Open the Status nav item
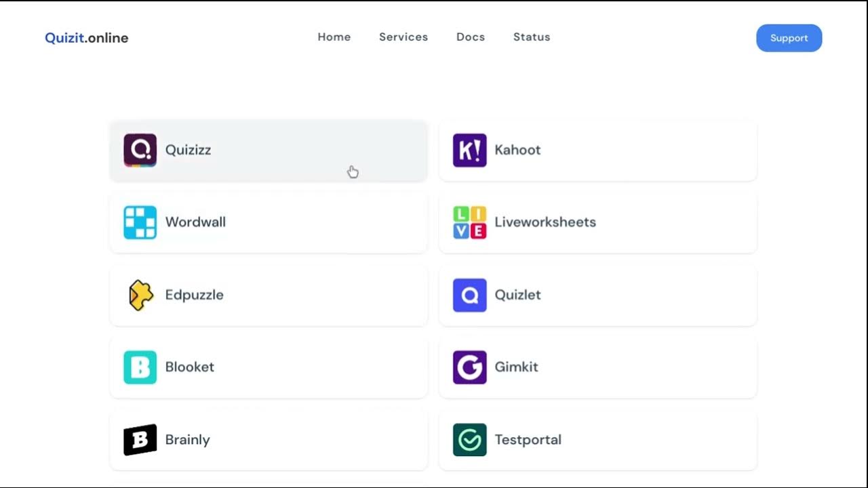 pyautogui.click(x=532, y=37)
